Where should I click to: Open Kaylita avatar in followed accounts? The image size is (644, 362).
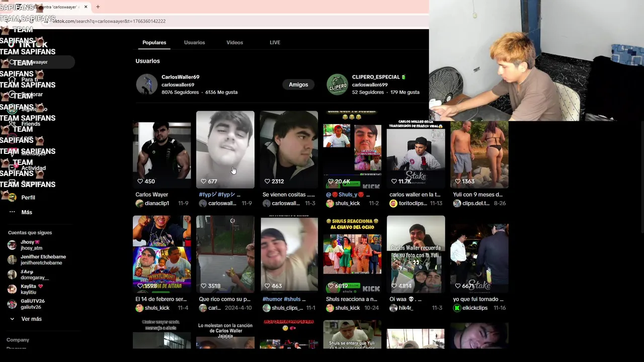click(x=12, y=289)
